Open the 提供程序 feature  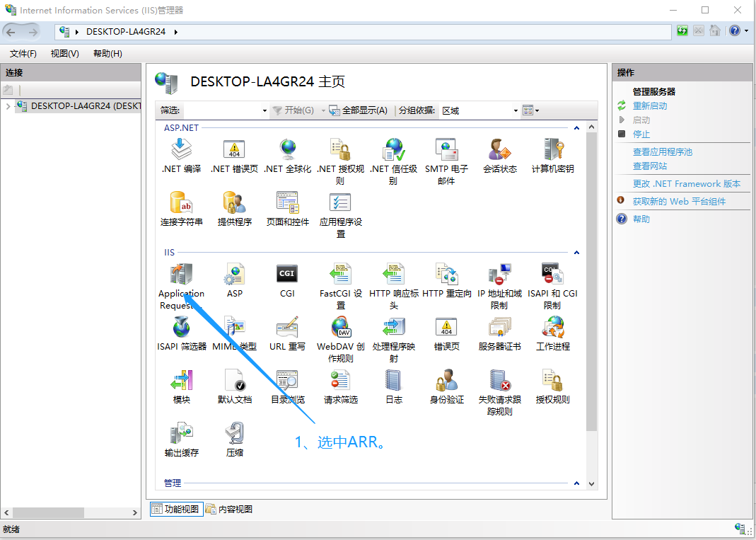(234, 209)
